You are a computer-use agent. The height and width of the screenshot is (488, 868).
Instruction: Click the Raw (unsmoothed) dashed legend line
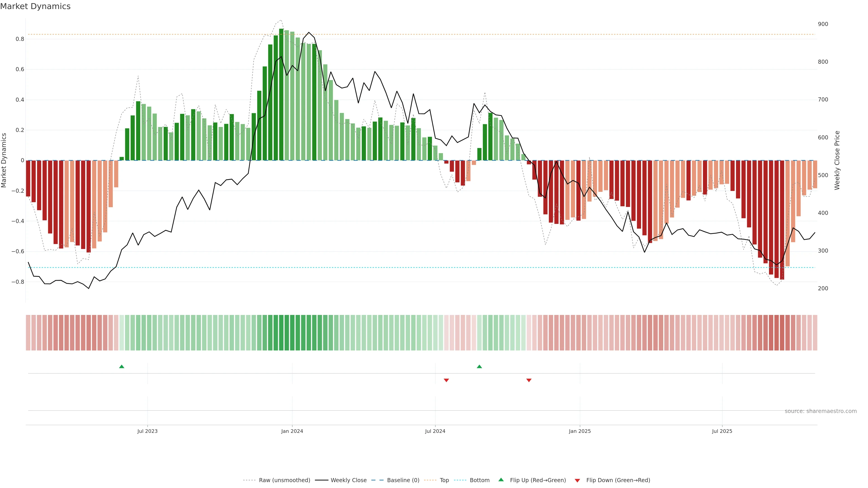pyautogui.click(x=249, y=480)
